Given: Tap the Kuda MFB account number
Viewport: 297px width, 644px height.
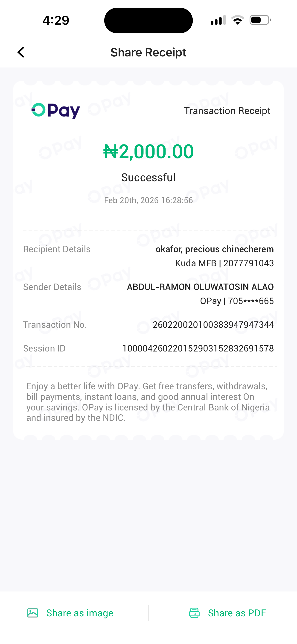Looking at the screenshot, I should click(224, 263).
